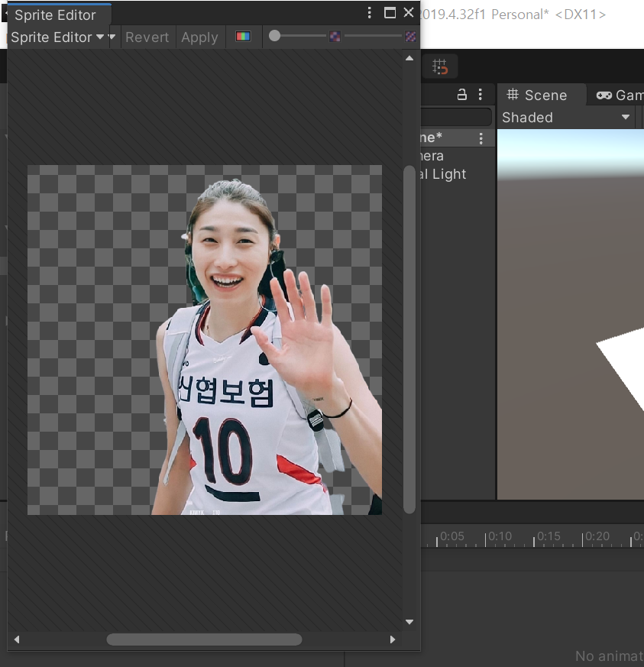Click the Revert button

tap(147, 37)
